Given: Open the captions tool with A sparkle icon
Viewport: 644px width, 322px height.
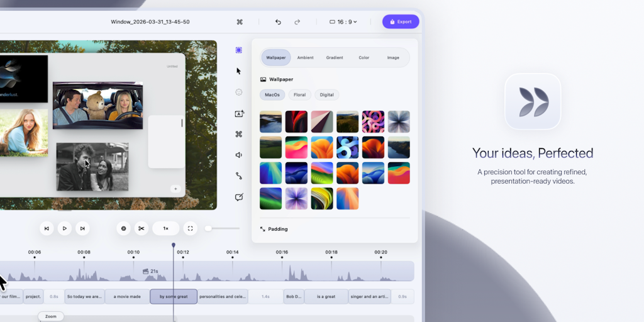Looking at the screenshot, I should (x=240, y=114).
